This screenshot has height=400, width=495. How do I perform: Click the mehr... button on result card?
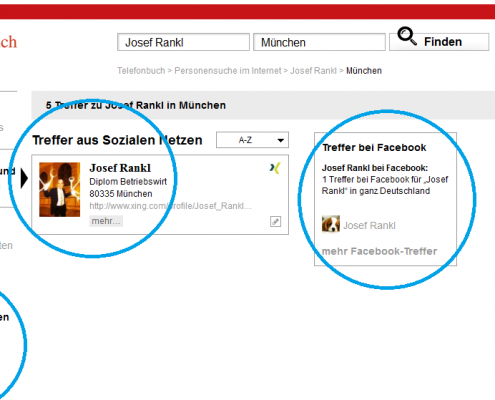(106, 221)
